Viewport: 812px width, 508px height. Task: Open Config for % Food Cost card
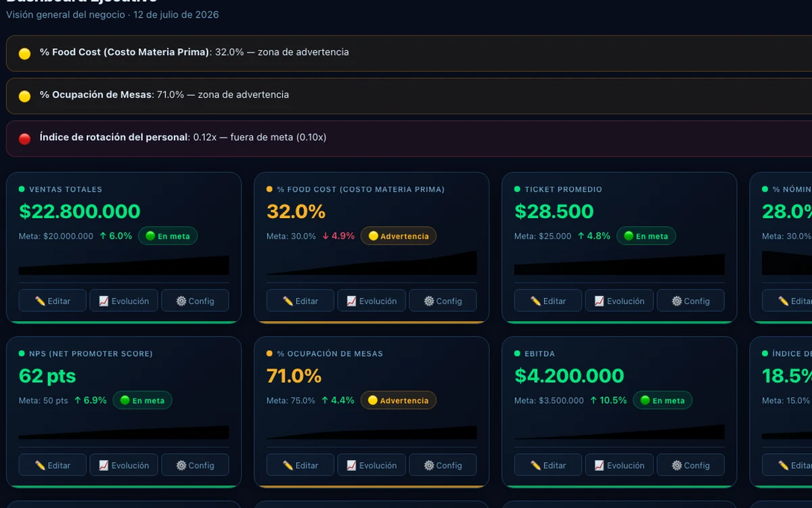(443, 301)
